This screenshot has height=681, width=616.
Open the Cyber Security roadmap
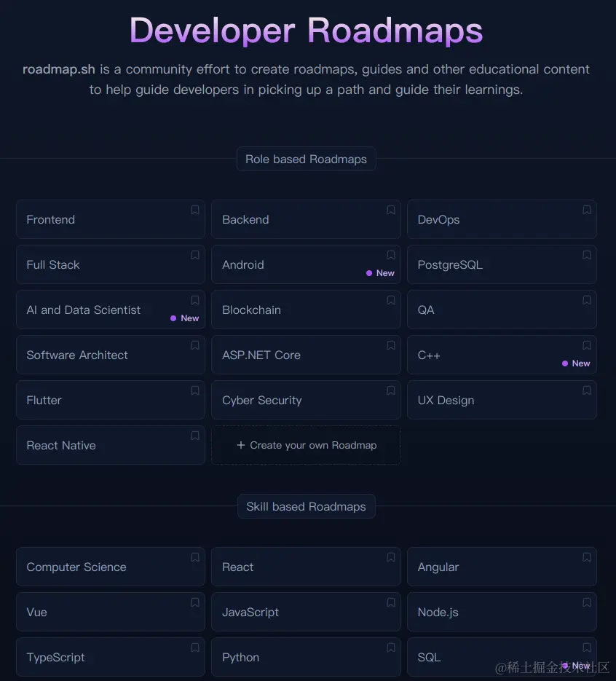306,400
